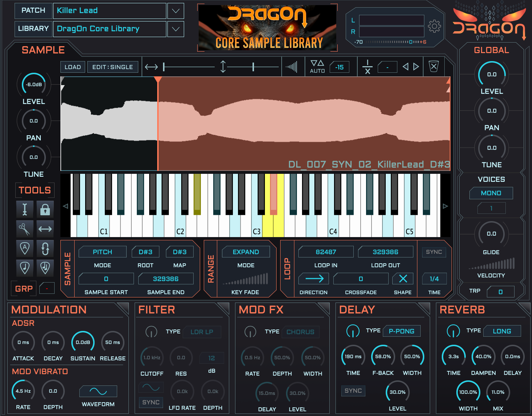Select the loop arrows tool icon

click(45, 249)
